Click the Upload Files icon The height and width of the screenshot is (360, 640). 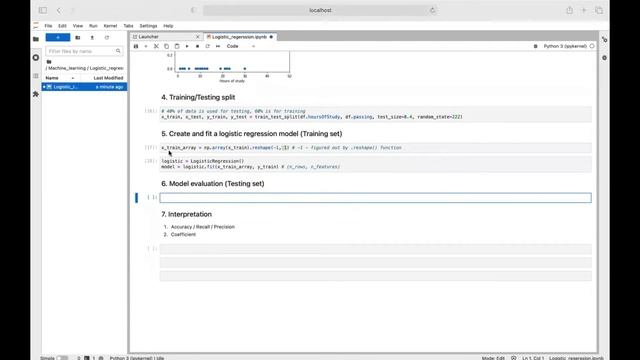[x=92, y=38]
